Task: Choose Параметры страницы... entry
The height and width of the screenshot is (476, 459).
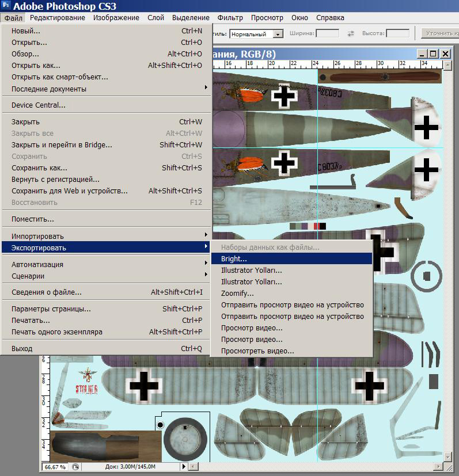Action: pos(107,309)
